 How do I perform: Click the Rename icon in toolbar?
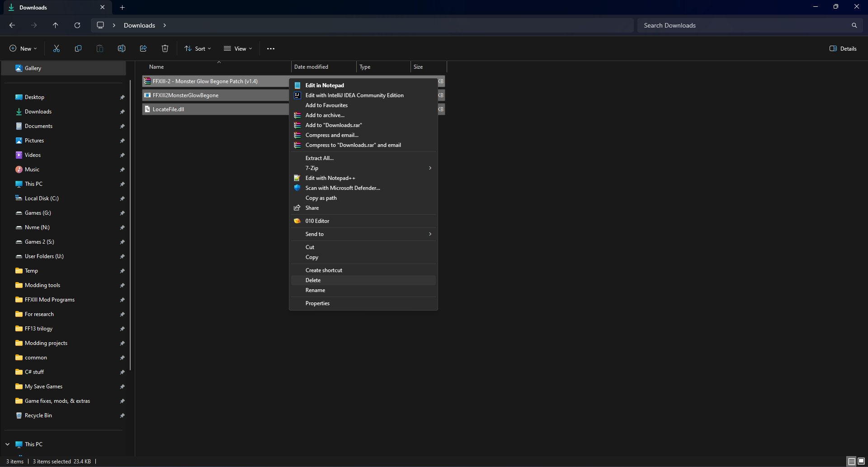click(122, 48)
